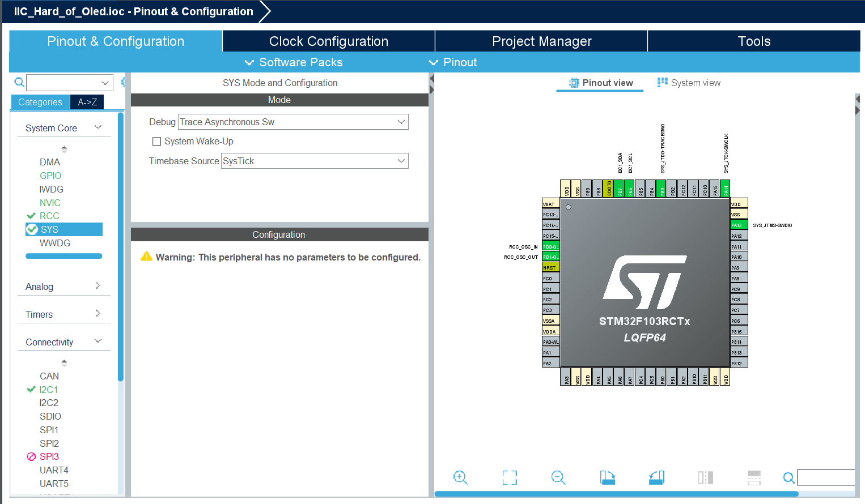Viewport: 865px width, 504px height.
Task: Select SPI1 peripheral
Action: point(49,430)
